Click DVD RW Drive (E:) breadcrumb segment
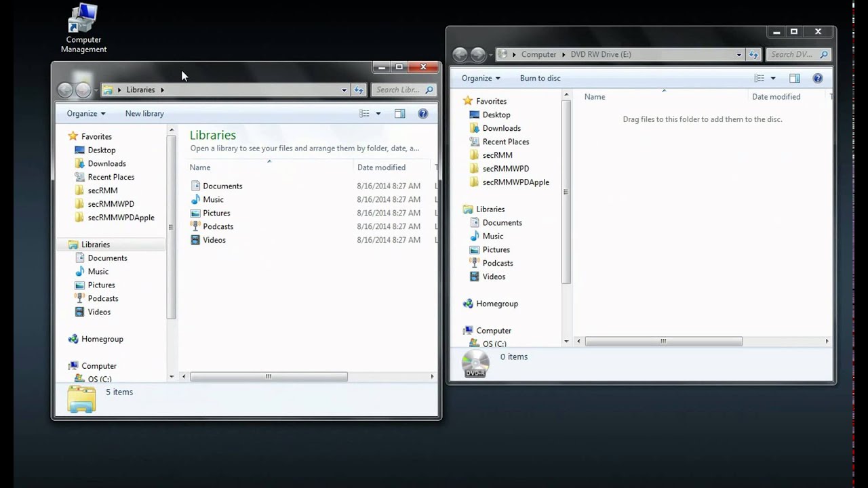The height and width of the screenshot is (488, 868). click(601, 54)
